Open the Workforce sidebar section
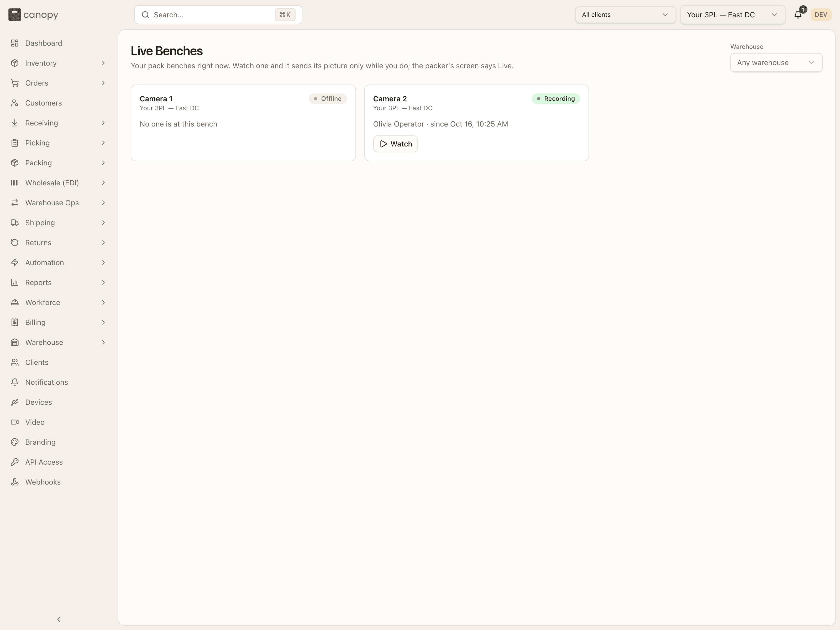This screenshot has height=630, width=840. tap(59, 302)
